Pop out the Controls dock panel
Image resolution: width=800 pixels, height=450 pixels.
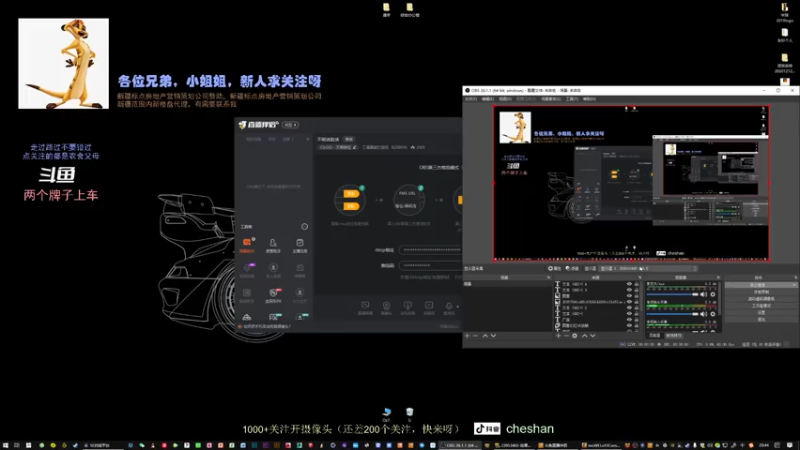coord(795,278)
